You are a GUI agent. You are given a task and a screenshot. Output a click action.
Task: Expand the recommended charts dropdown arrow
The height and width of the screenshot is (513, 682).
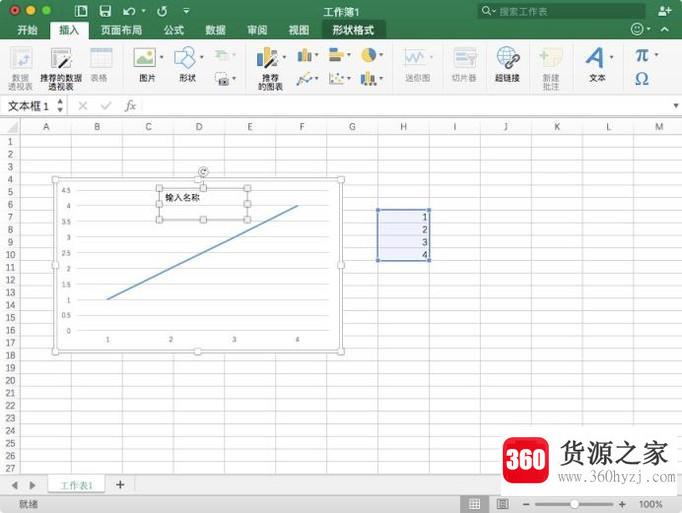click(x=284, y=57)
